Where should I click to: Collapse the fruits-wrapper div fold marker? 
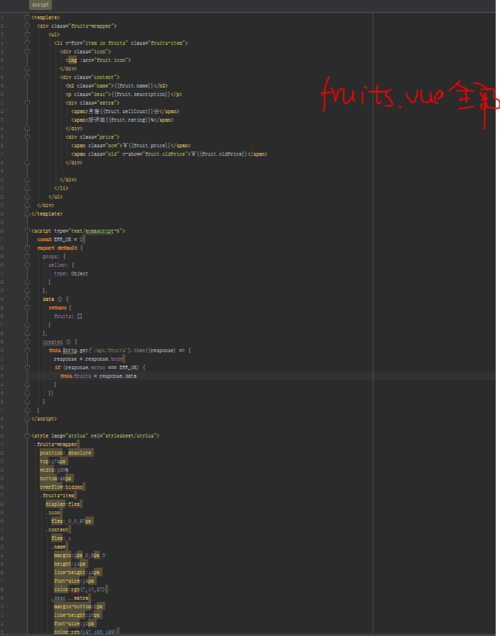pos(27,26)
